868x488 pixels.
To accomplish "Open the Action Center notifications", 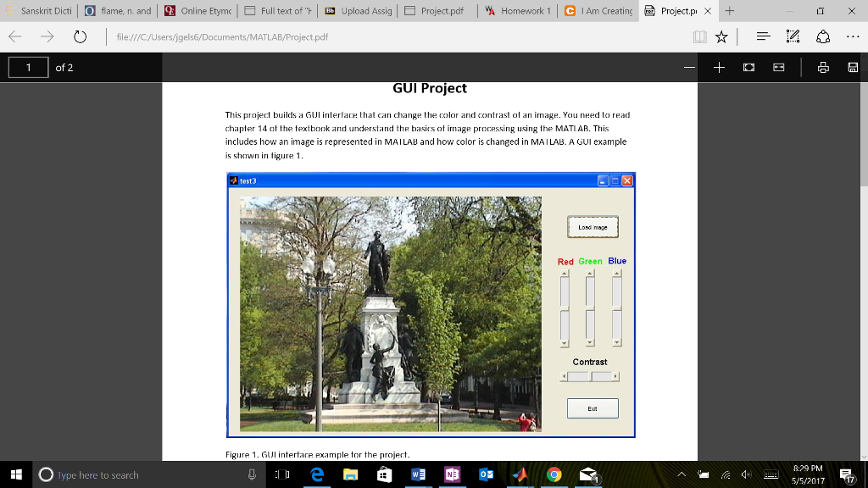I will [847, 474].
